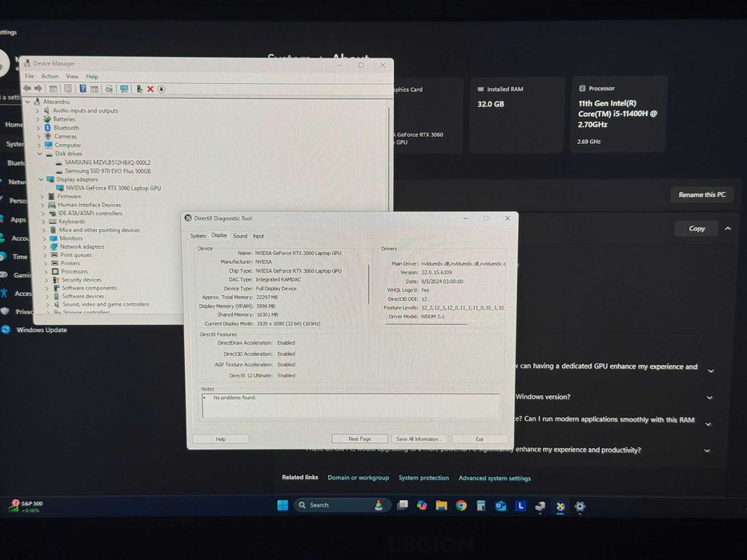
Task: Expand the Computer node arrow
Action: [38, 145]
